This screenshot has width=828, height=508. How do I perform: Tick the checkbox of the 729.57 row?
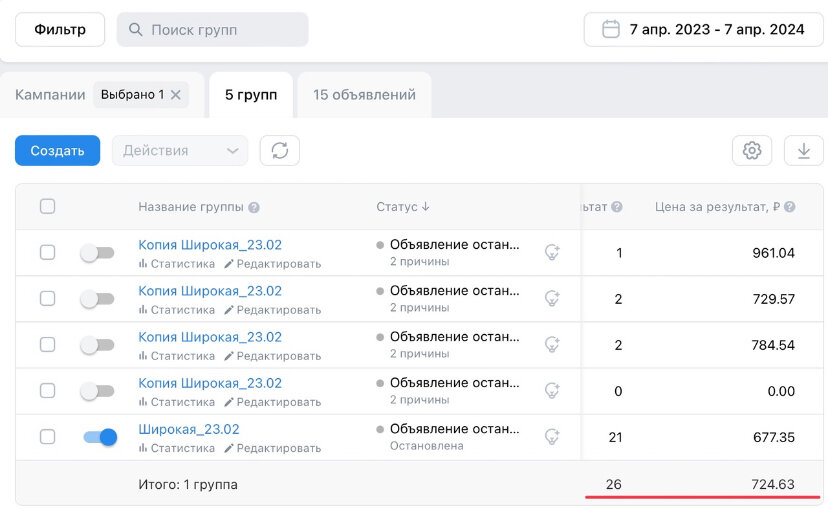pyautogui.click(x=48, y=298)
